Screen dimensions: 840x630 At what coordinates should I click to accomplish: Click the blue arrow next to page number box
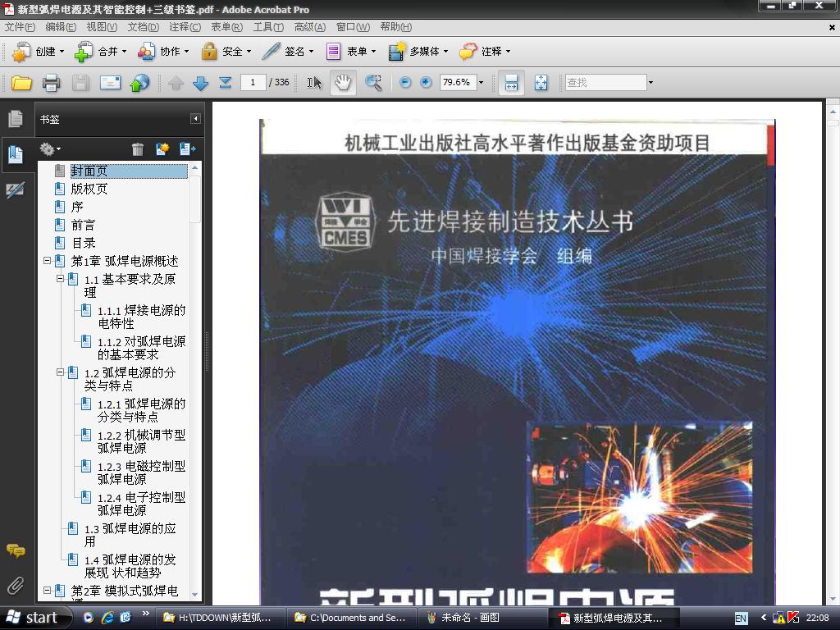[225, 83]
